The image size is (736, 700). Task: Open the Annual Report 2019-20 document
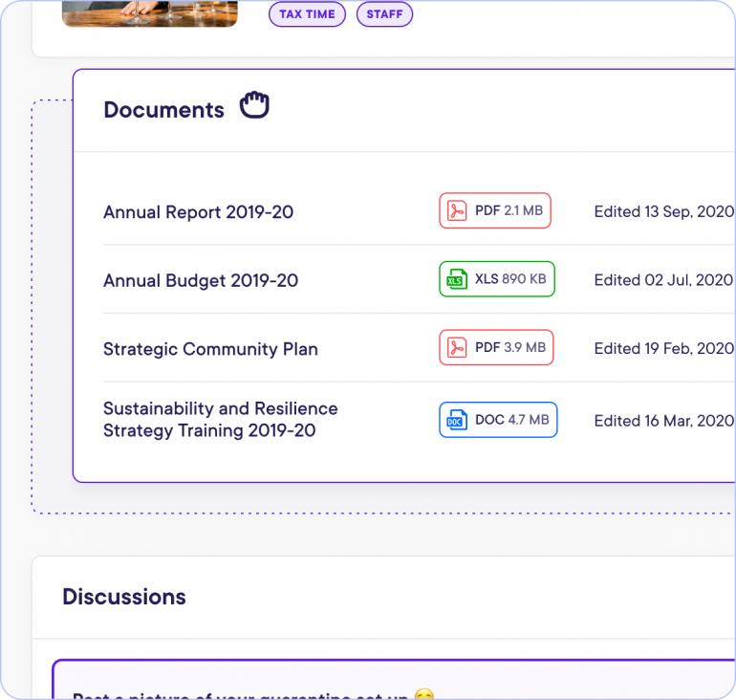[x=199, y=211]
